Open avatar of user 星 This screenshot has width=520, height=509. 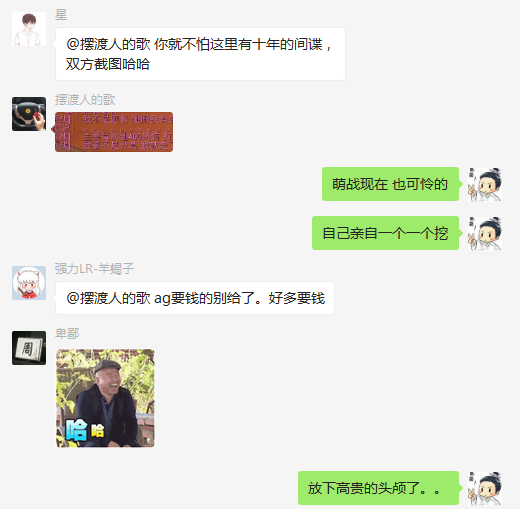[29, 29]
